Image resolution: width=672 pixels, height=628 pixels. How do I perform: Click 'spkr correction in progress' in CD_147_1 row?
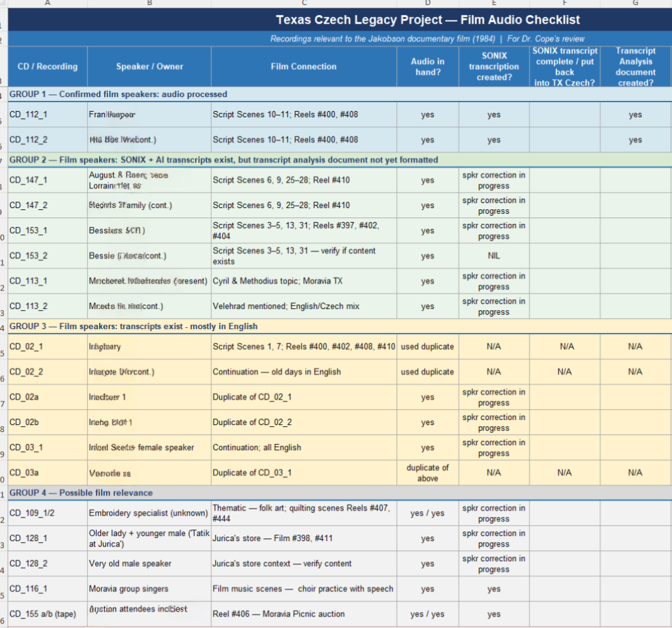[494, 180]
